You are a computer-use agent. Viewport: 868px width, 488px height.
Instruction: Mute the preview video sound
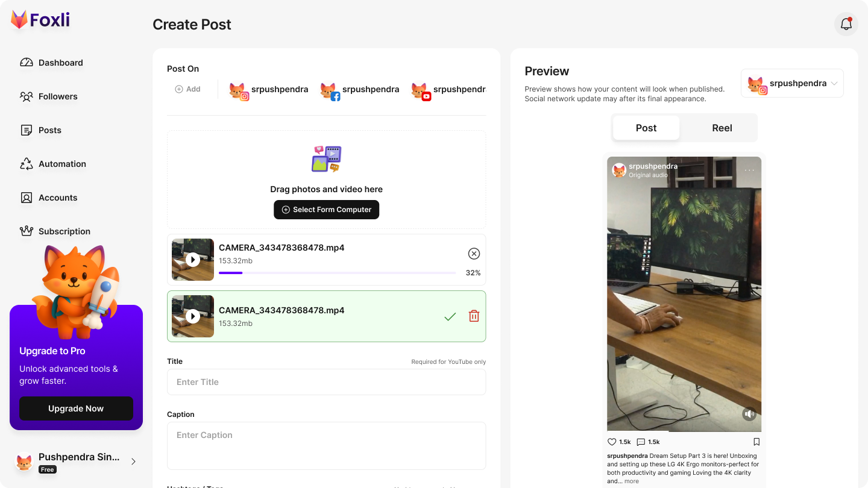pyautogui.click(x=749, y=414)
